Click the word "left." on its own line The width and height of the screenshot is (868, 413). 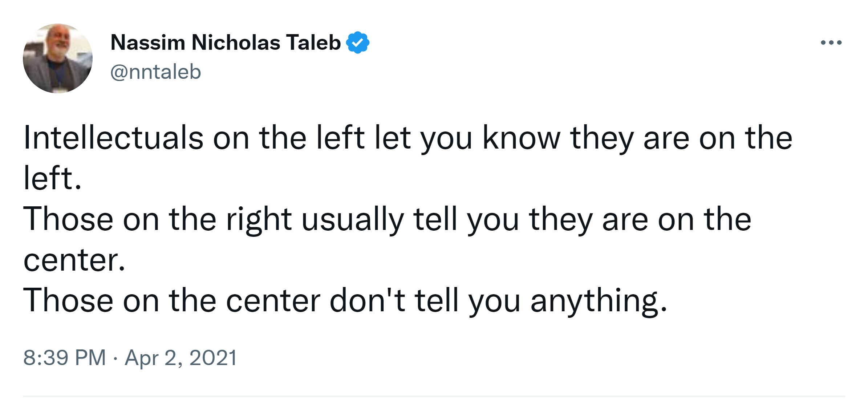52,178
